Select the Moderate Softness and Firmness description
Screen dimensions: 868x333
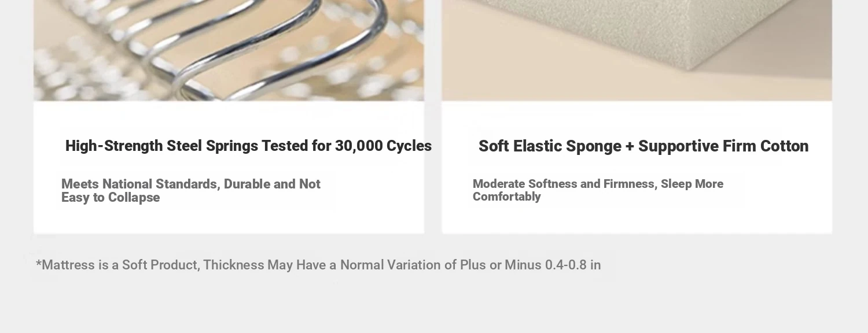click(x=598, y=190)
